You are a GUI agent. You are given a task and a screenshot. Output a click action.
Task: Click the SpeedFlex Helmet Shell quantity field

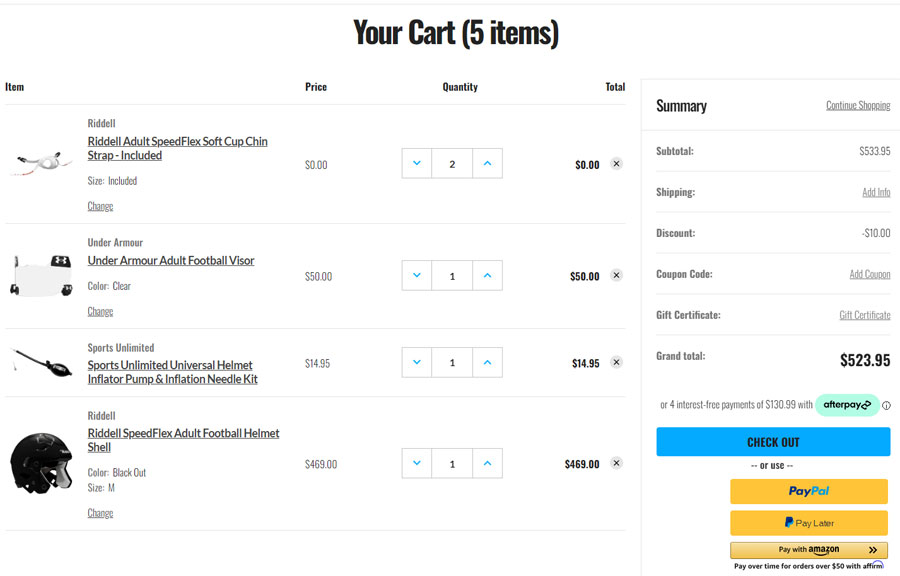(x=452, y=464)
